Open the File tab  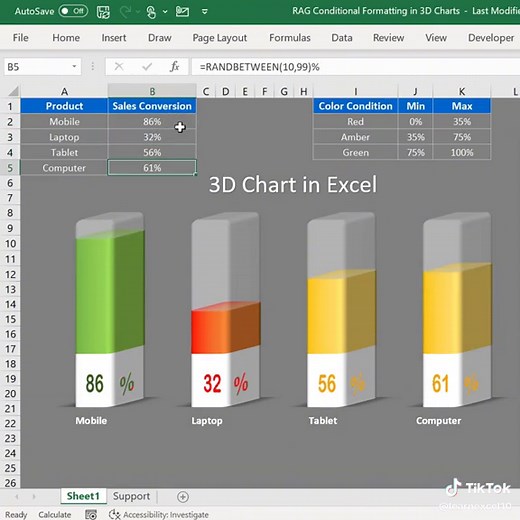click(20, 38)
